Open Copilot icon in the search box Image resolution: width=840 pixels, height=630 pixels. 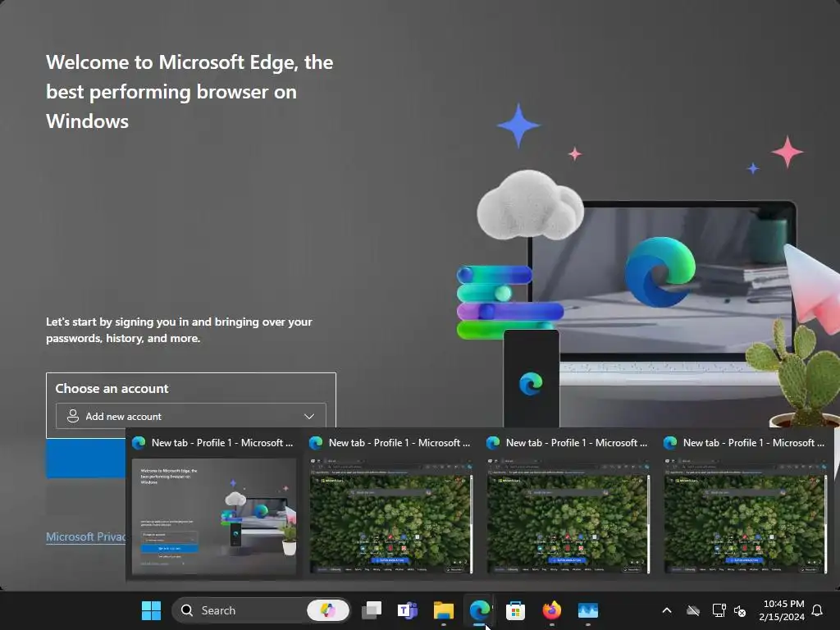[328, 610]
